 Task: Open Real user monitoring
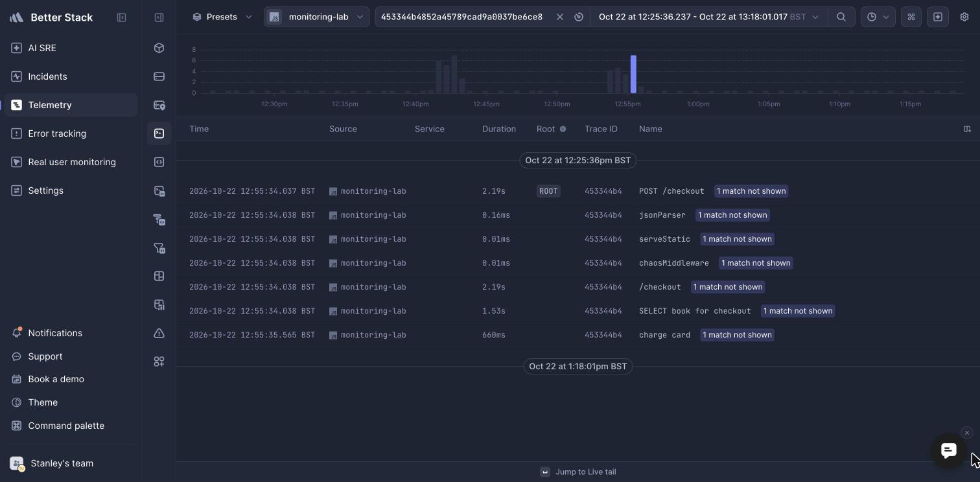pyautogui.click(x=71, y=162)
